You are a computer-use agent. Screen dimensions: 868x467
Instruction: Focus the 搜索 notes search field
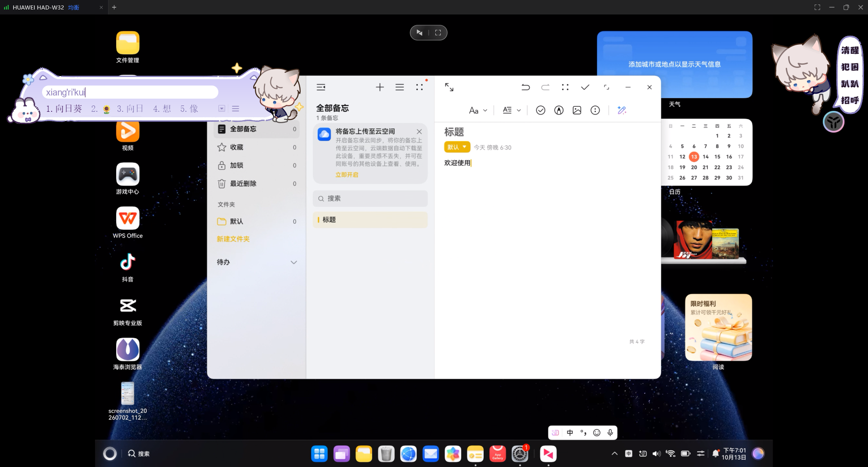tap(370, 198)
